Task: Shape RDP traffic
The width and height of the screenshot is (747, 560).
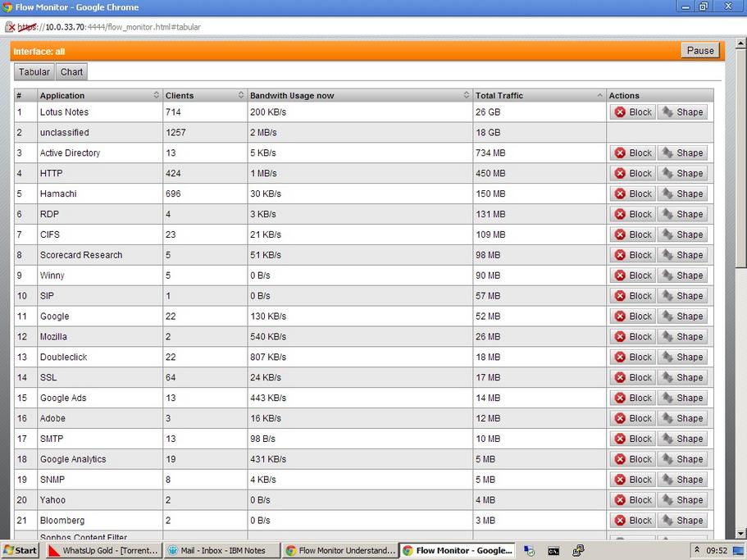Action: point(682,214)
